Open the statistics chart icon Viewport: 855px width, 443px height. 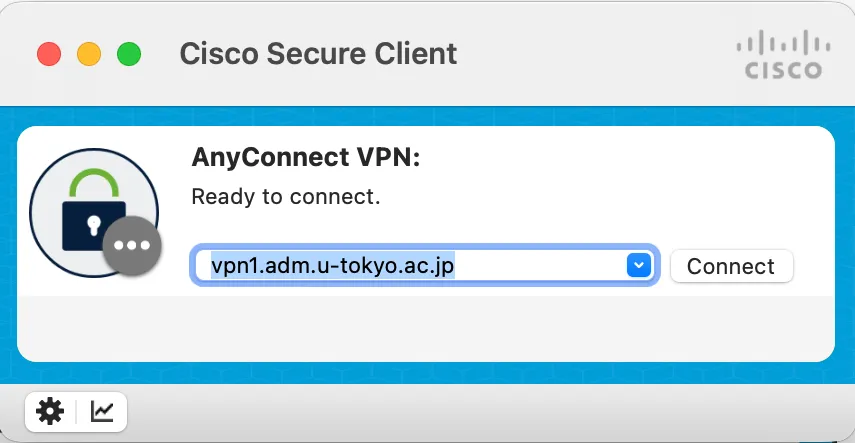coord(102,410)
